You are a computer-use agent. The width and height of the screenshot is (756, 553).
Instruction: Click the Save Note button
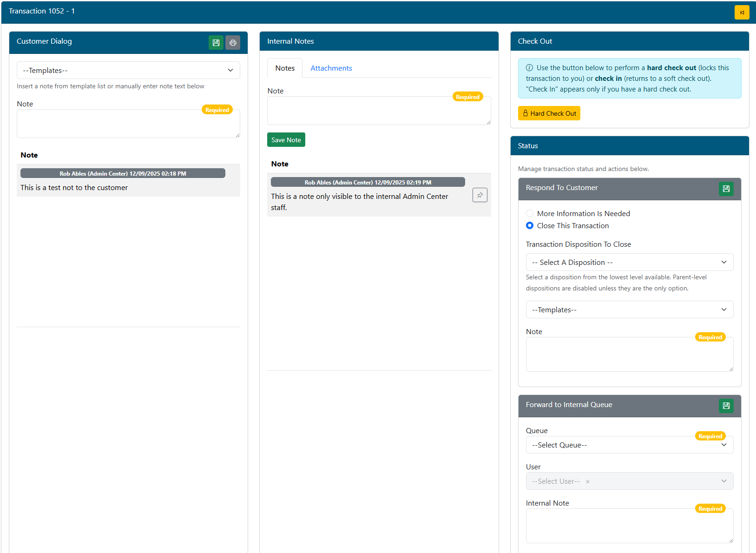pos(286,140)
